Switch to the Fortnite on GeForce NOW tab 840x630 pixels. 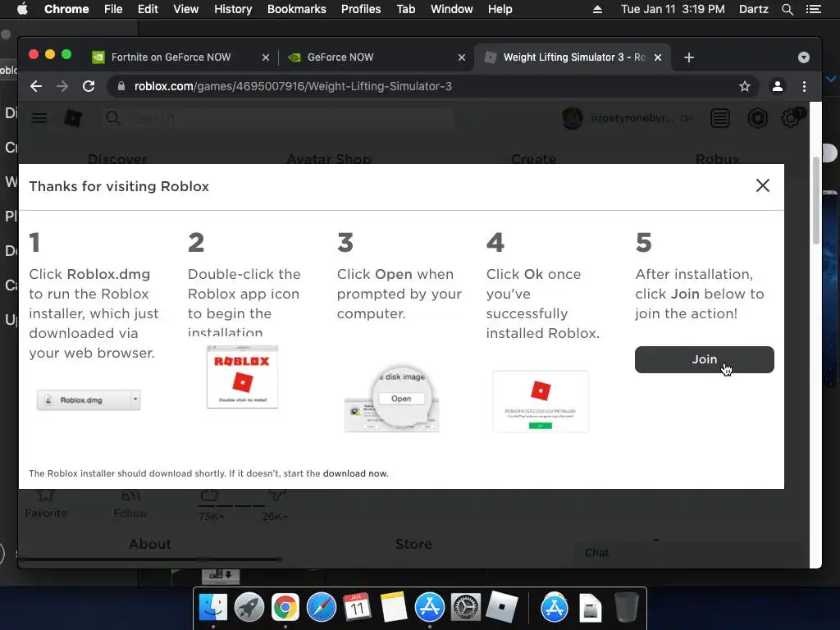(x=171, y=57)
